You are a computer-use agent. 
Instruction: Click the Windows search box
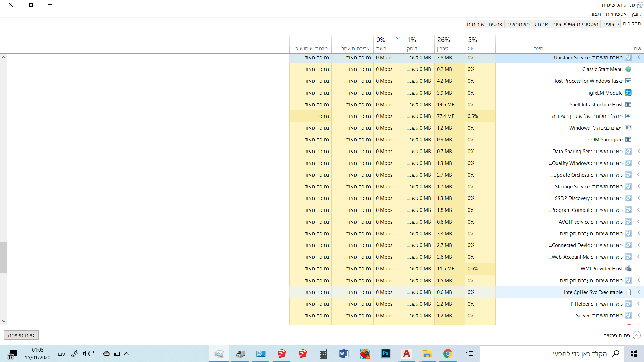pos(570,354)
